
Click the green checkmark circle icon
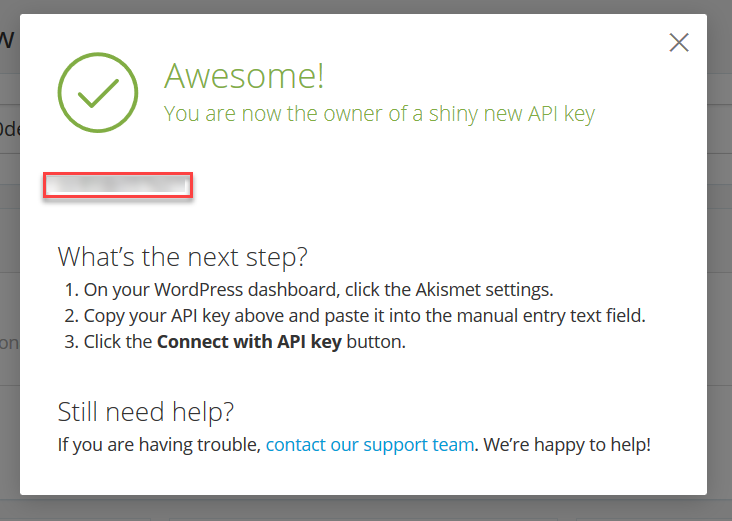[x=98, y=92]
